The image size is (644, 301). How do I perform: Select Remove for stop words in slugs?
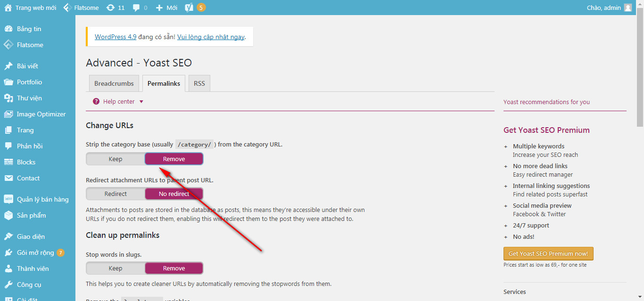[x=174, y=268]
